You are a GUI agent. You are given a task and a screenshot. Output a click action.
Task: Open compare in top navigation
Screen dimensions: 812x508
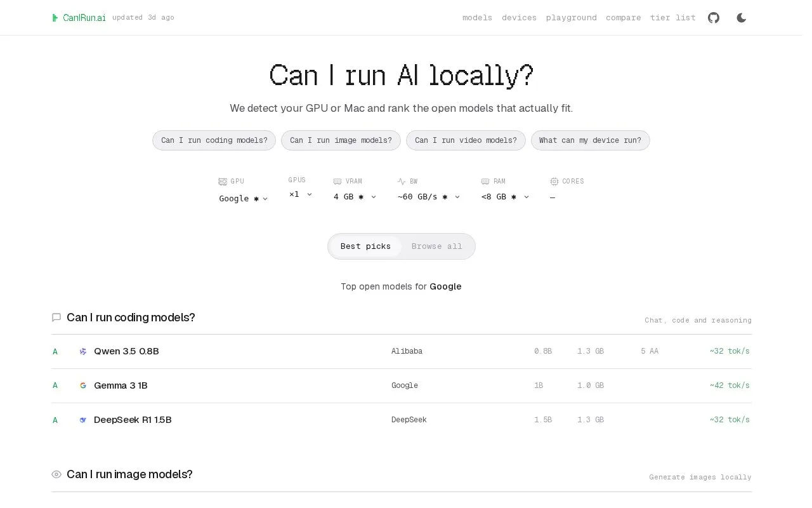pos(624,18)
